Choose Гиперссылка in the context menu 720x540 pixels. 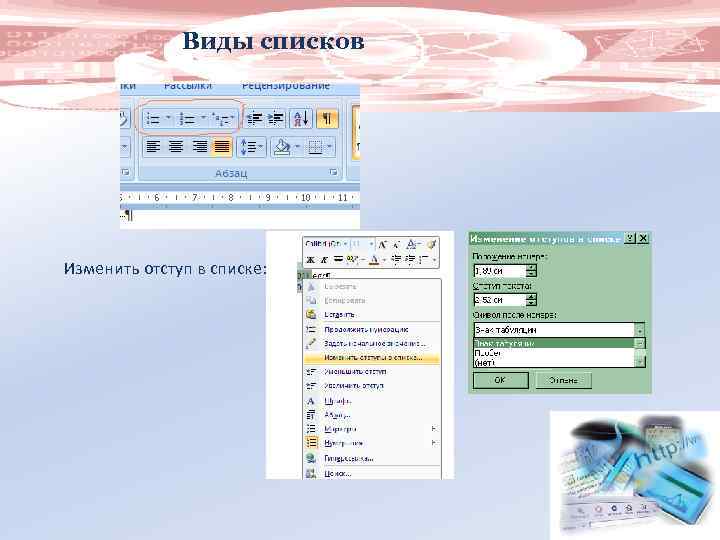372,458
